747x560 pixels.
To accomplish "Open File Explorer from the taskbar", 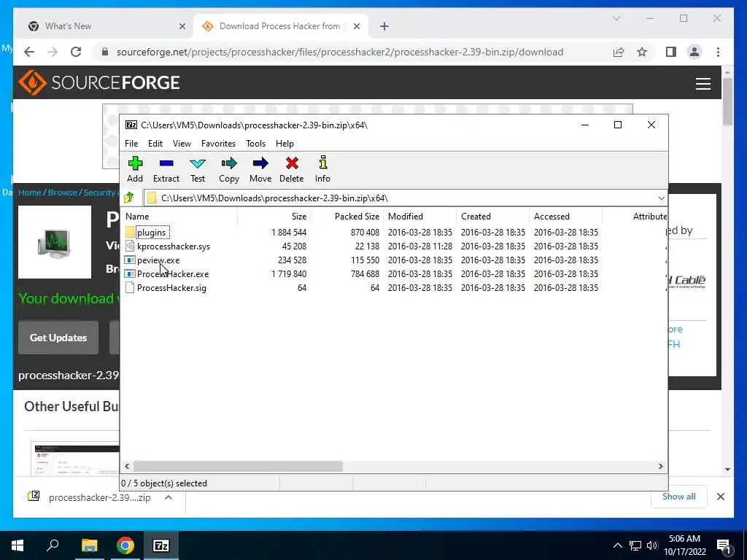I will click(x=89, y=545).
